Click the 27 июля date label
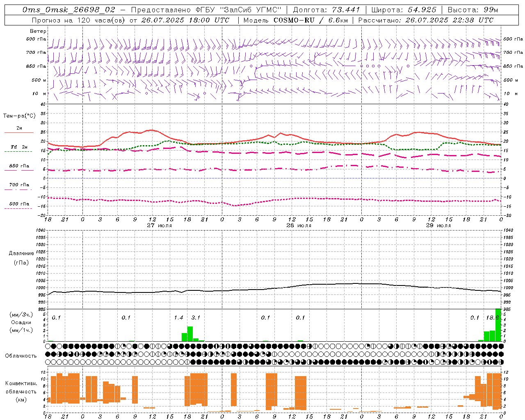525x420 pixels. click(x=160, y=226)
